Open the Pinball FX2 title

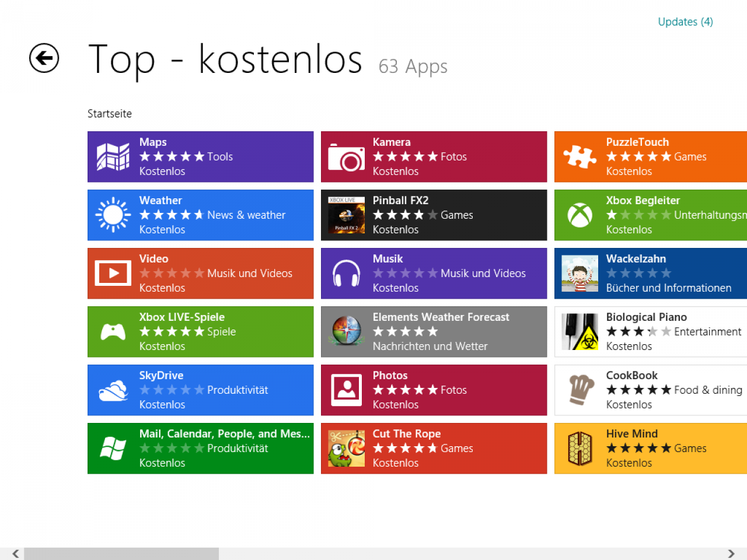[x=400, y=200]
